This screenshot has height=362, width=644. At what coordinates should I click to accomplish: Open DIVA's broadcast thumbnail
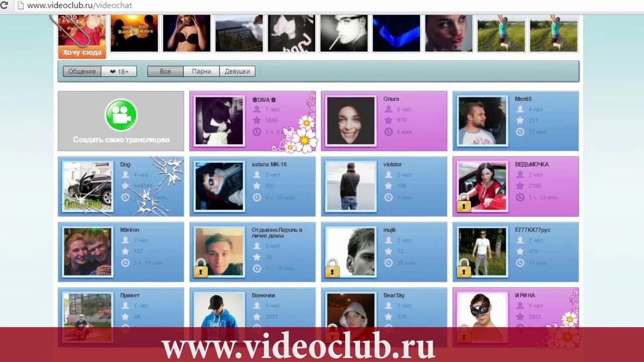pos(219,121)
